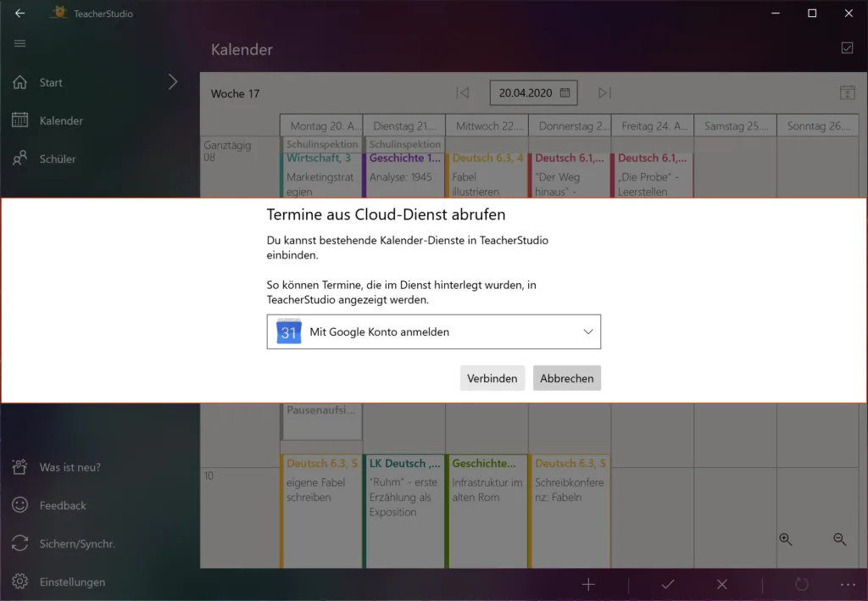Open the Geschichte Analyse: 1945 lesson

point(404,175)
